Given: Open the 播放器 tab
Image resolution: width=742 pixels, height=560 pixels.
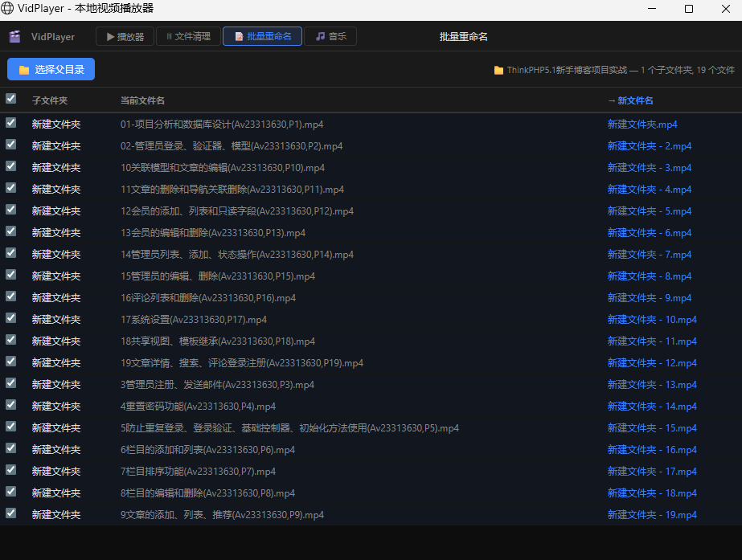Looking at the screenshot, I should pyautogui.click(x=125, y=36).
